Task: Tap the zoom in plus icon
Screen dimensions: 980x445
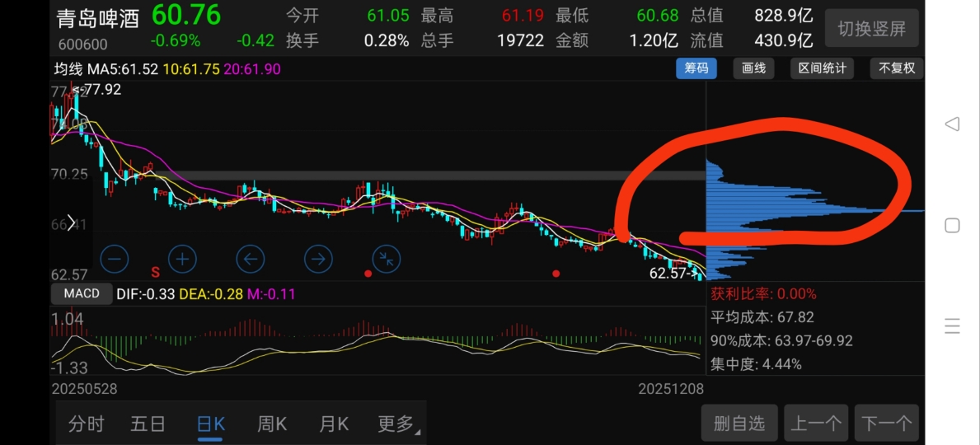Action: pyautogui.click(x=182, y=258)
